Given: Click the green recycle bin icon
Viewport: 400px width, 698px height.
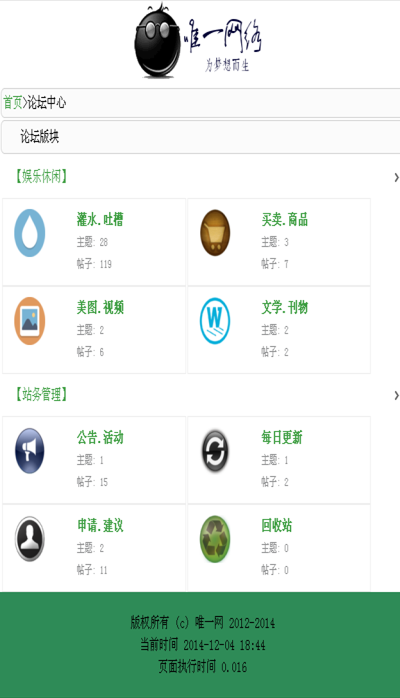Looking at the screenshot, I should [215, 539].
